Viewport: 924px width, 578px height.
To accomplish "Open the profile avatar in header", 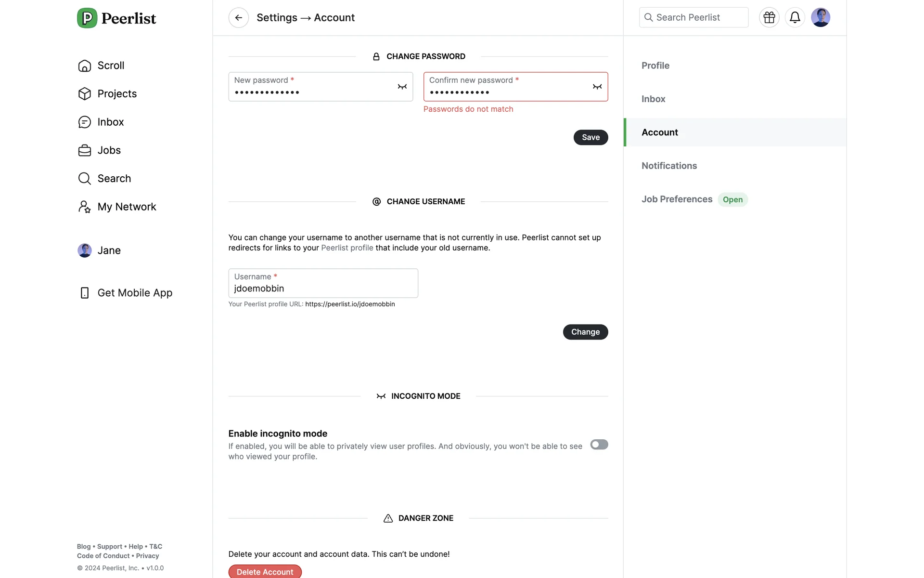I will point(820,18).
